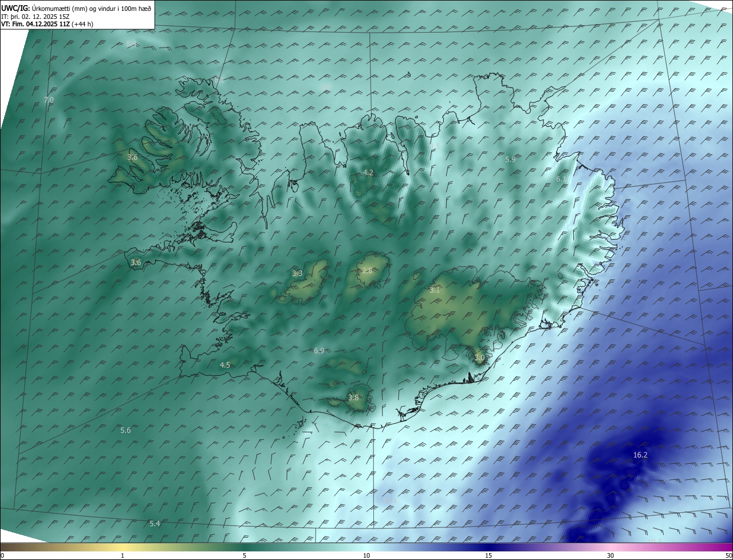Click the 3.3 value on the glacier
733x560 pixels.
(x=297, y=274)
